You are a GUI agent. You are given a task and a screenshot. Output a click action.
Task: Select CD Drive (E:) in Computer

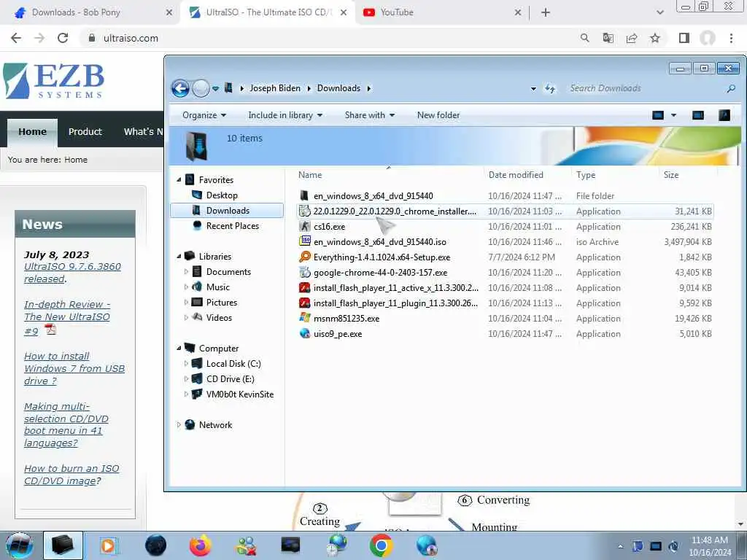pos(230,379)
